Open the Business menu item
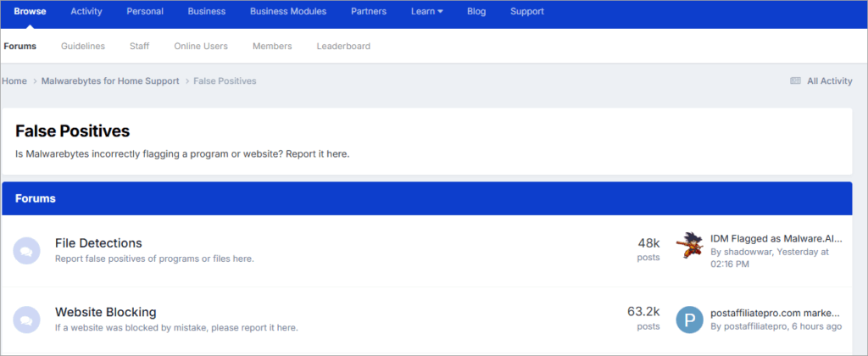This screenshot has width=868, height=356. click(x=207, y=11)
